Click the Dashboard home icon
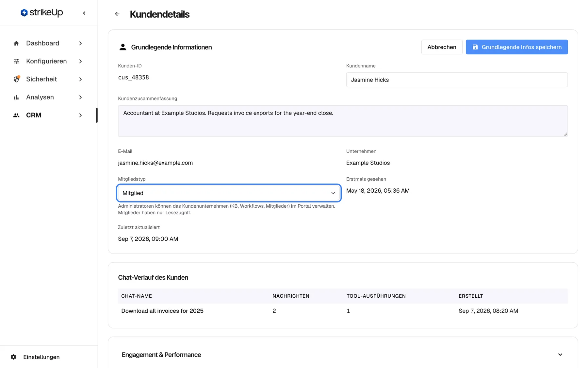The height and width of the screenshot is (368, 588). [x=16, y=43]
